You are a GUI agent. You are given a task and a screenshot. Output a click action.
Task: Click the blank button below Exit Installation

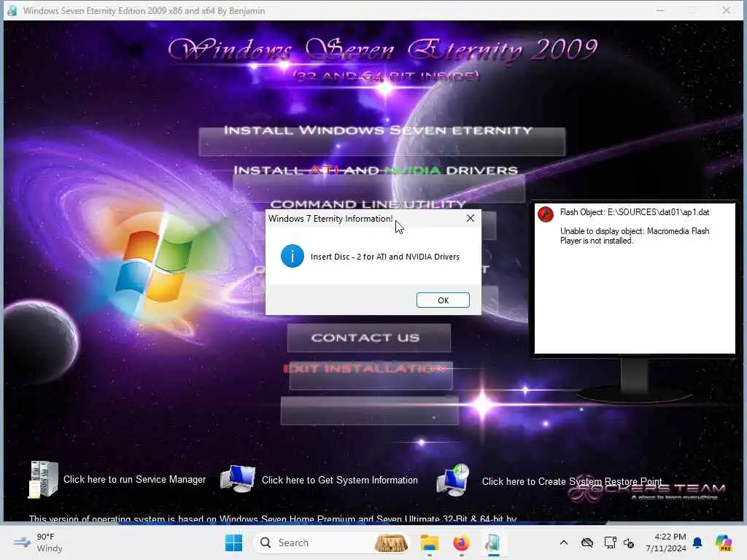coord(370,410)
